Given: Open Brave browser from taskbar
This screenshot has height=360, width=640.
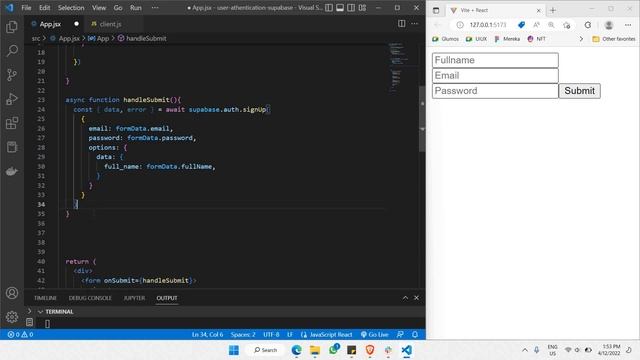Looking at the screenshot, I should click(370, 350).
